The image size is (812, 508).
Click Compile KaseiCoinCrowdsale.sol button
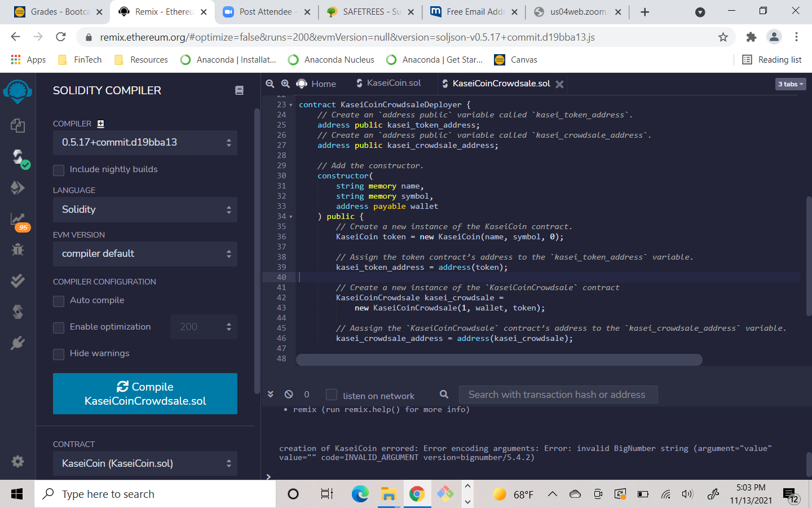click(145, 394)
